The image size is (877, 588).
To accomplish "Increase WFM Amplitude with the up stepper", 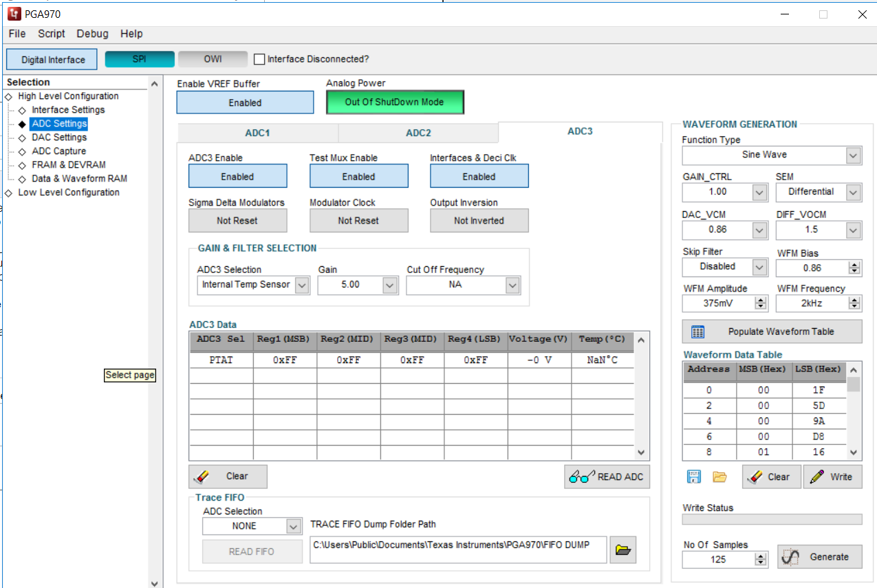I will click(762, 298).
